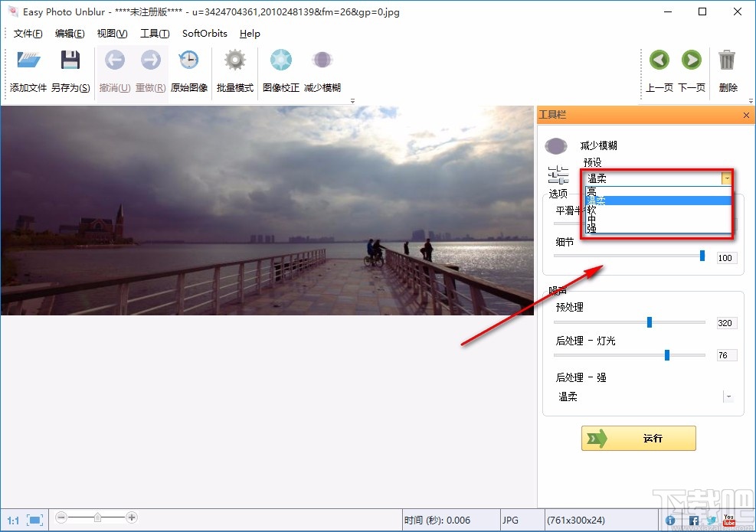Viewport: 756px width, 532px height.
Task: Open the 原始图像 original image view
Action: click(x=188, y=60)
